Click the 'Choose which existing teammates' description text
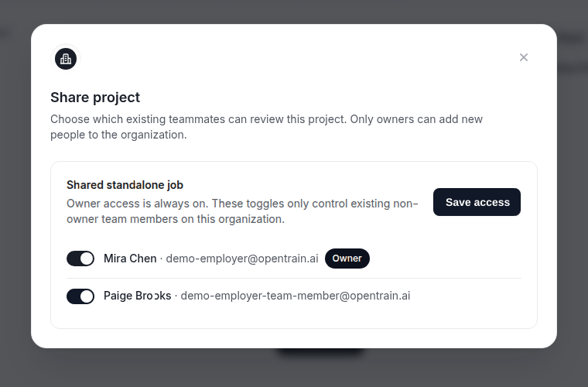The width and height of the screenshot is (588, 387). (266, 127)
